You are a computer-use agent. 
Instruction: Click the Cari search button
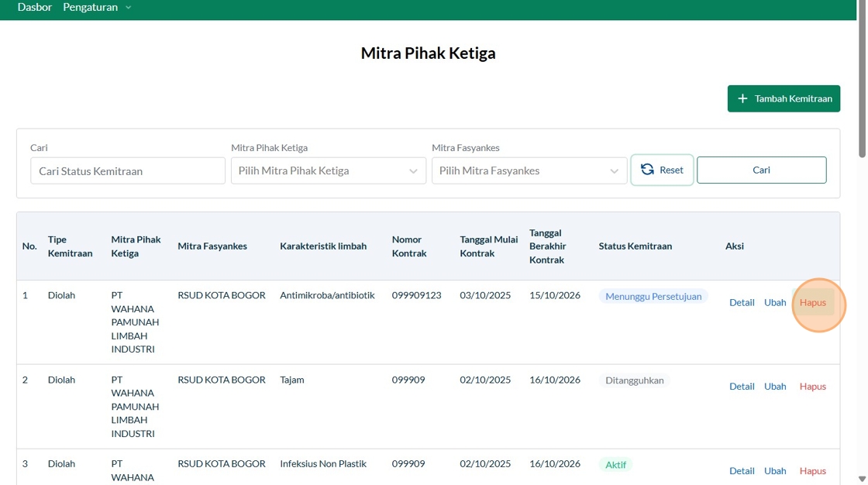[x=761, y=170]
